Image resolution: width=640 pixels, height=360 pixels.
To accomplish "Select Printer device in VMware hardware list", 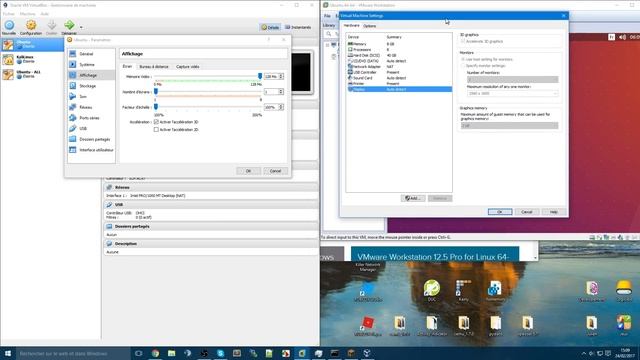I will 399,84.
